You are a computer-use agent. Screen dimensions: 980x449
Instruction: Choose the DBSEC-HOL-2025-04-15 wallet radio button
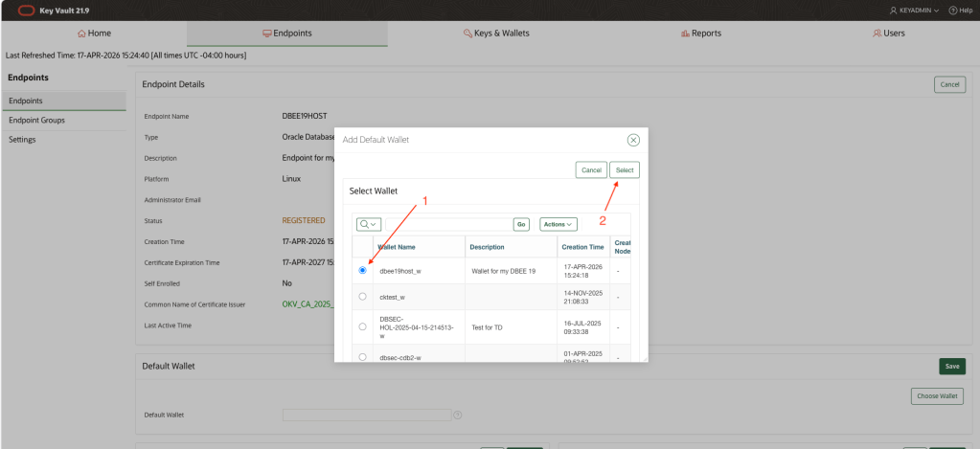tap(362, 326)
